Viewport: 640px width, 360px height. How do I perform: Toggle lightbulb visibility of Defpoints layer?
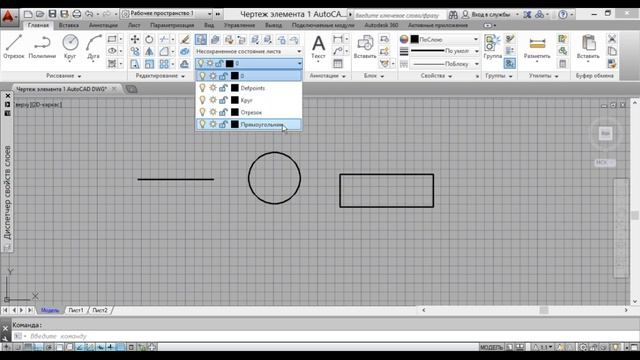[x=202, y=88]
